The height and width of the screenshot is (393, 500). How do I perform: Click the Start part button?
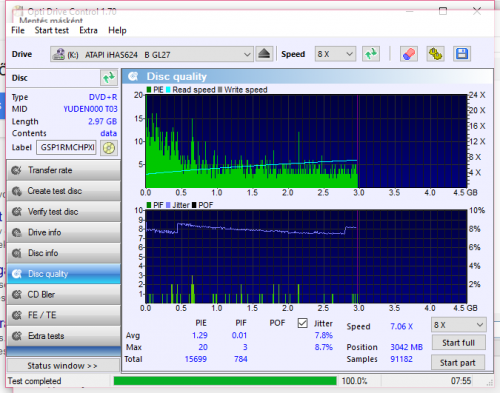click(x=458, y=363)
